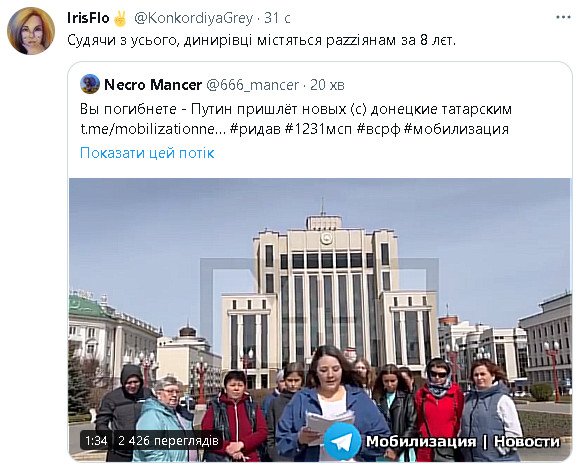This screenshot has width=584, height=468.
Task: Open the #1231мсп hashtag
Action: 318,129
